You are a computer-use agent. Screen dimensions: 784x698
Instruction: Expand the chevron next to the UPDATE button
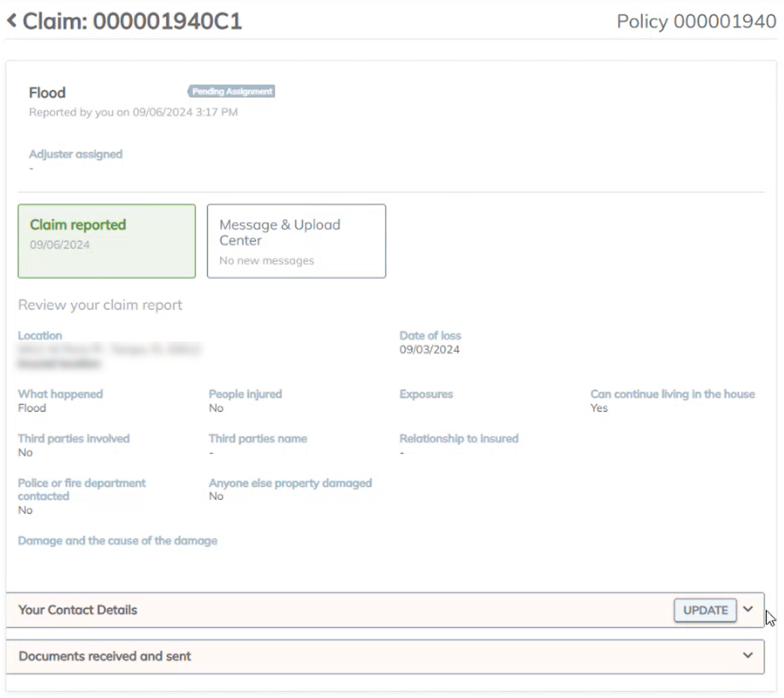[748, 609]
